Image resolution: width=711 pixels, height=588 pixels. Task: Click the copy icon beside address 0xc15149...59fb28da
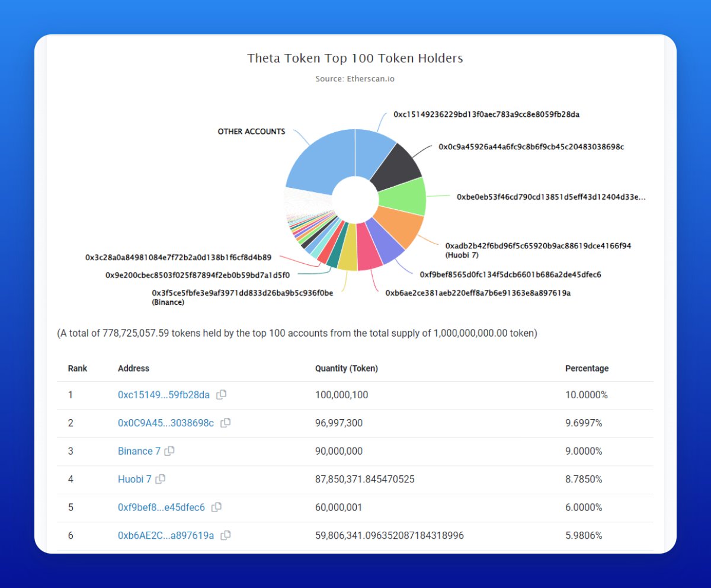click(x=221, y=395)
